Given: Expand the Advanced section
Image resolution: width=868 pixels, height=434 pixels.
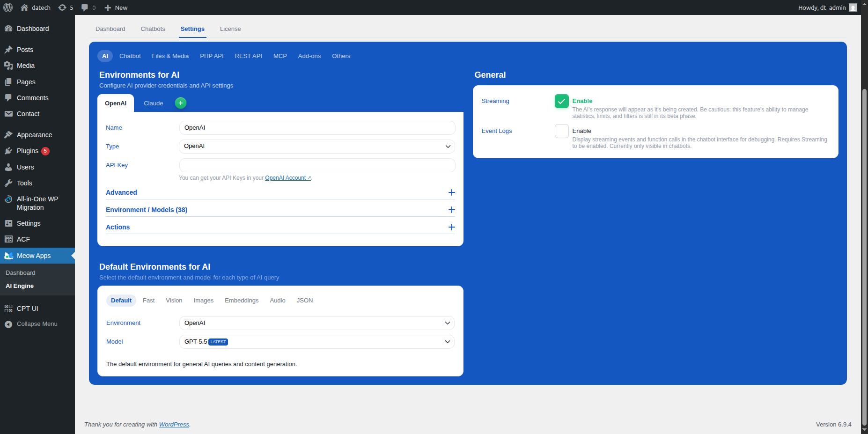Looking at the screenshot, I should tap(280, 192).
